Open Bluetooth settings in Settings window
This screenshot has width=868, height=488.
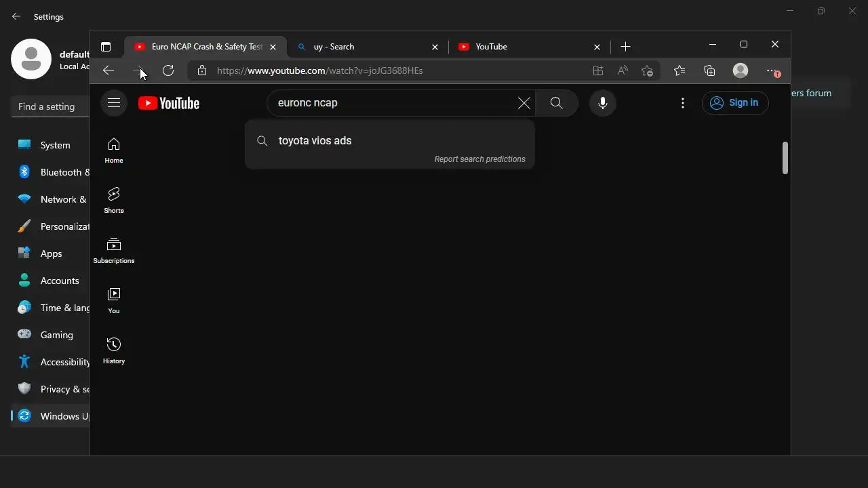point(50,172)
